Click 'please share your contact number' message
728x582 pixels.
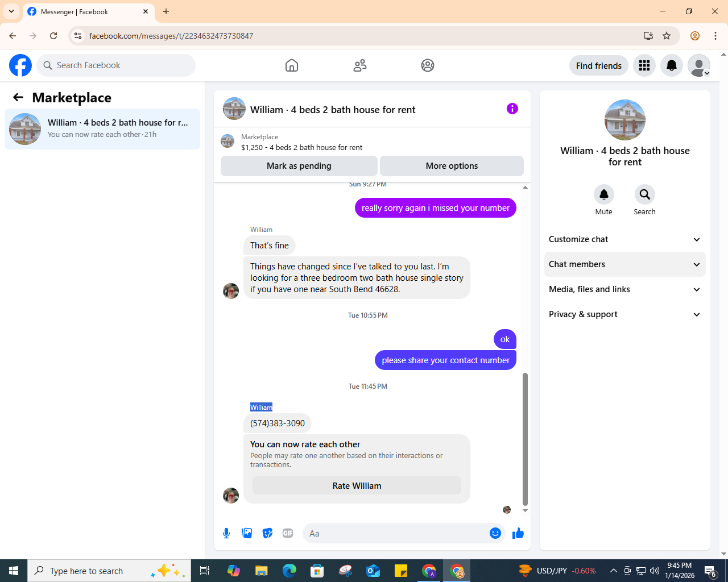pos(445,360)
